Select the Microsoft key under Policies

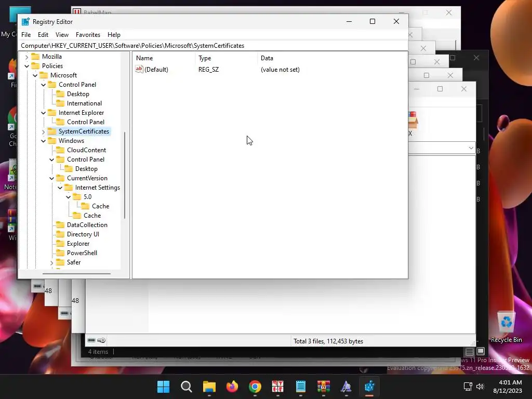pos(63,75)
